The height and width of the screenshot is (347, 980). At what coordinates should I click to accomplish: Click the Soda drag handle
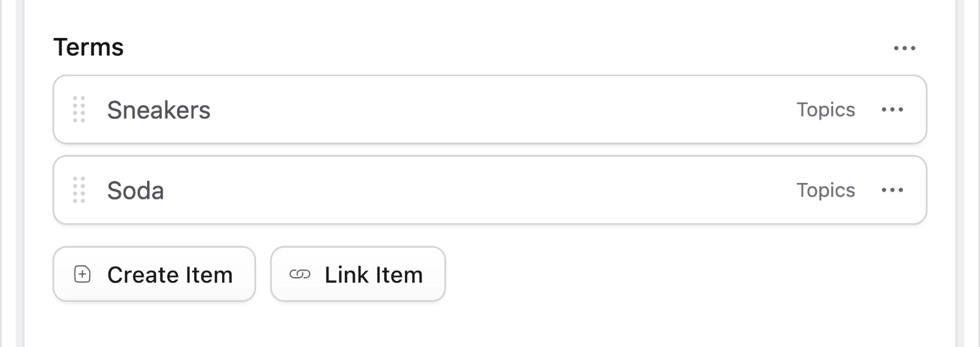(79, 190)
